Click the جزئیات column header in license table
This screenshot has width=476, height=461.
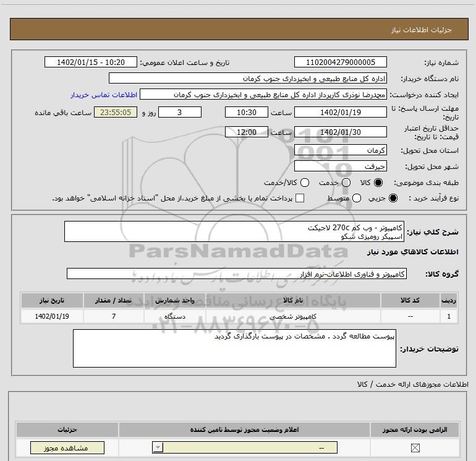67,429
